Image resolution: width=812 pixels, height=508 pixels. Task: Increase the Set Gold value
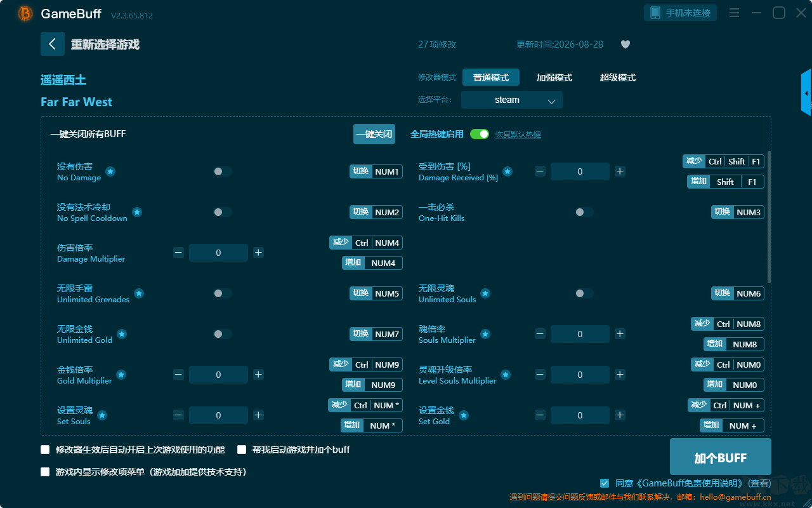[620, 415]
